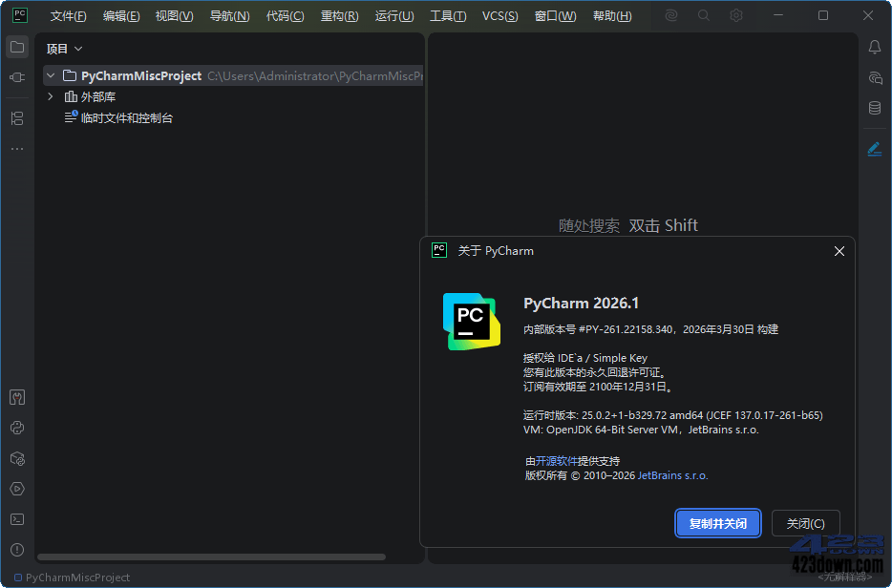
Task: Collapse the PyCharmMiscProject tree node
Action: [51, 75]
